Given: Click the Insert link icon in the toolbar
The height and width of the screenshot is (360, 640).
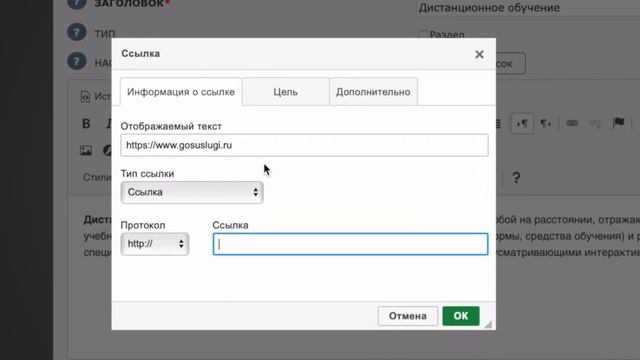Looking at the screenshot, I should click(x=572, y=123).
